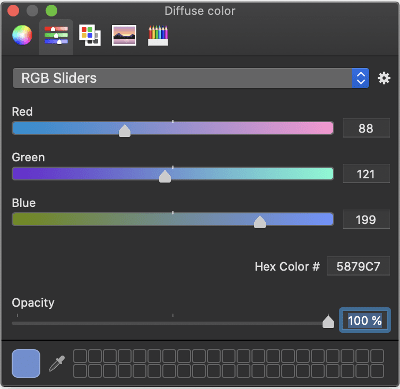Viewport: 400px width, 389px height.
Task: Open the RGB Sliders mode dropdown
Action: pyautogui.click(x=191, y=78)
